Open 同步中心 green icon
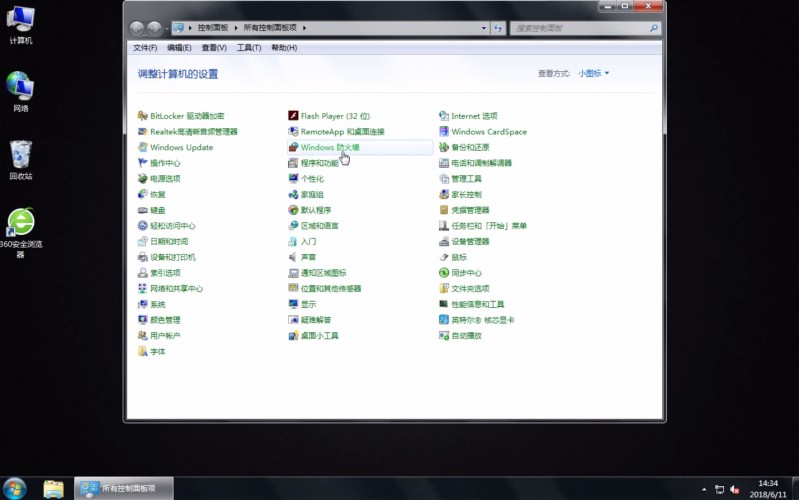 (x=444, y=273)
